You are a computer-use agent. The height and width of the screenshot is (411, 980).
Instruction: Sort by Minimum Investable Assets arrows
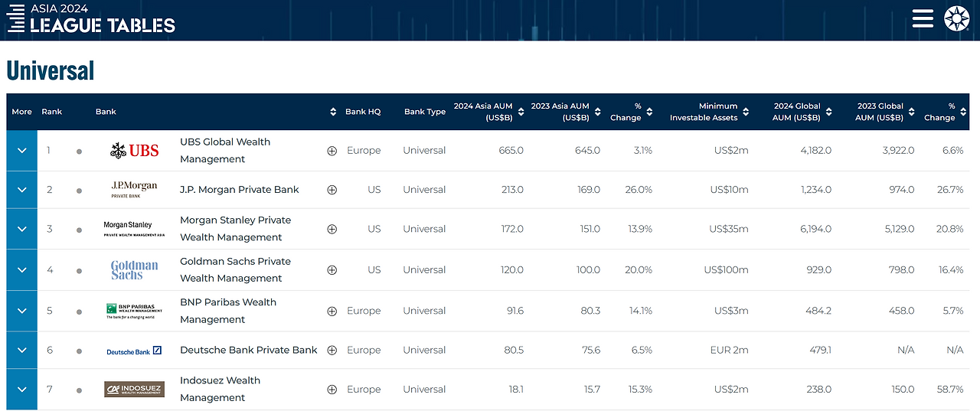point(746,112)
